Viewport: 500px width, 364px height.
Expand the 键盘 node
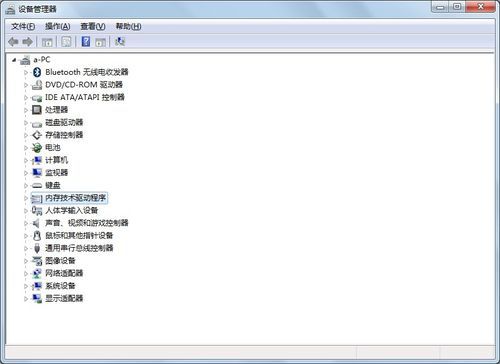26,186
